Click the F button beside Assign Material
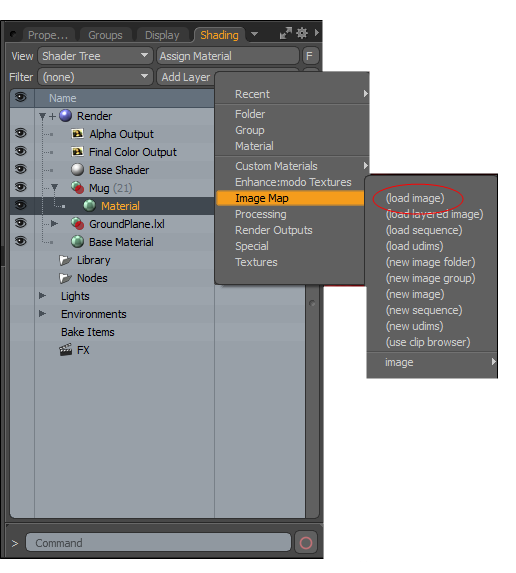This screenshot has width=516, height=573. coord(310,56)
